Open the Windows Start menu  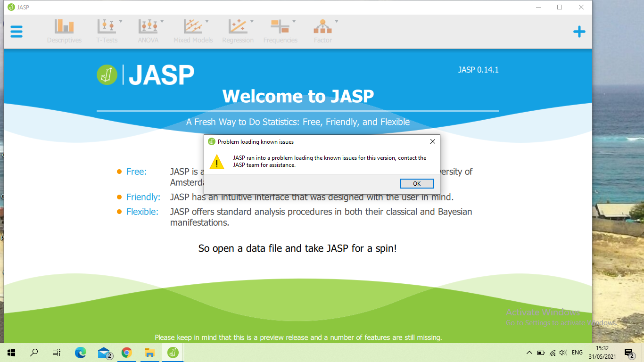point(10,352)
